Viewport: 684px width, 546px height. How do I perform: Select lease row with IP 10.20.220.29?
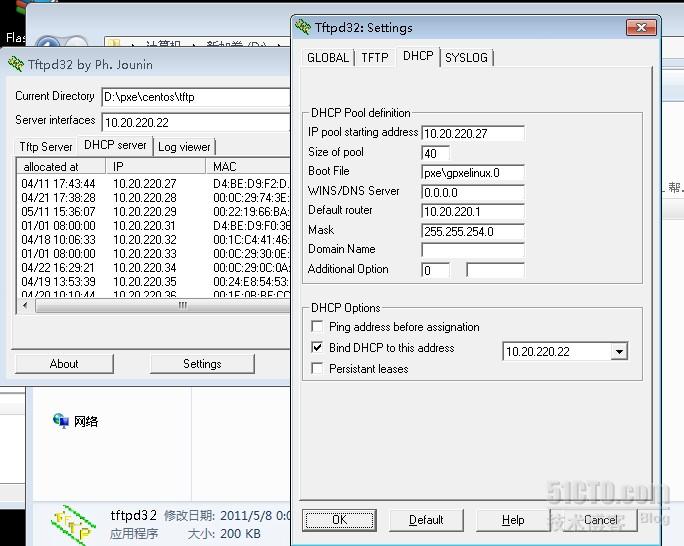pos(154,212)
